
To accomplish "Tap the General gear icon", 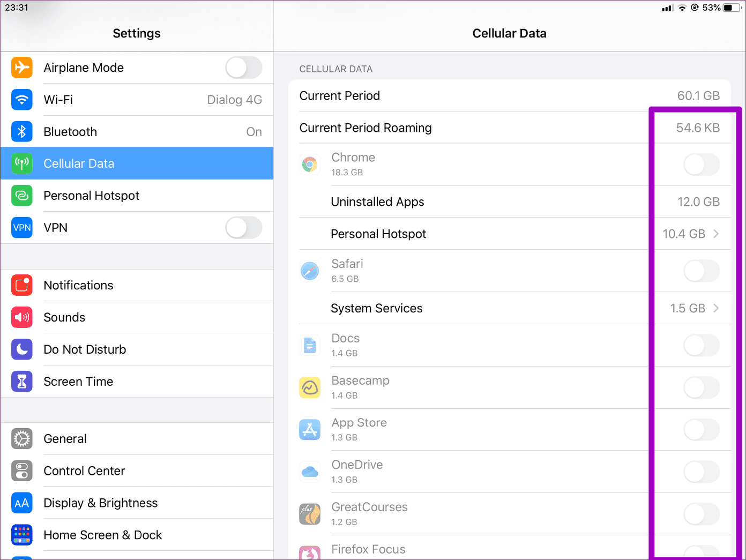I will pyautogui.click(x=22, y=439).
